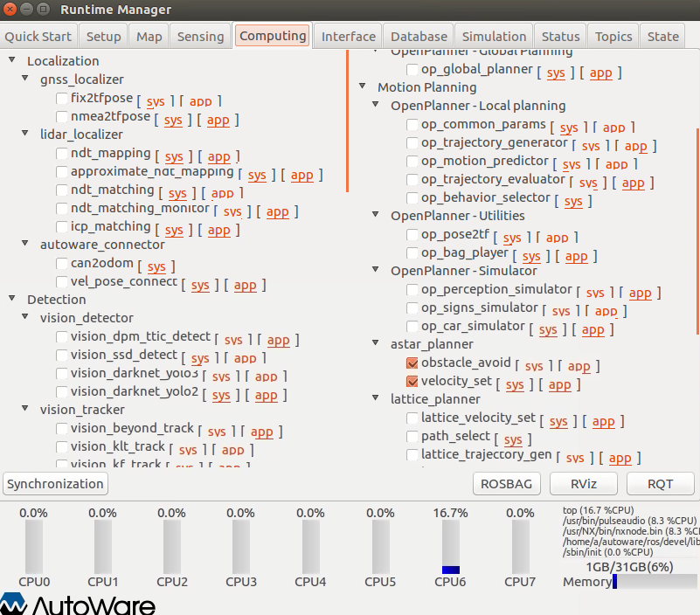
Task: Maximize the Runtime Manager window
Action: point(43,9)
